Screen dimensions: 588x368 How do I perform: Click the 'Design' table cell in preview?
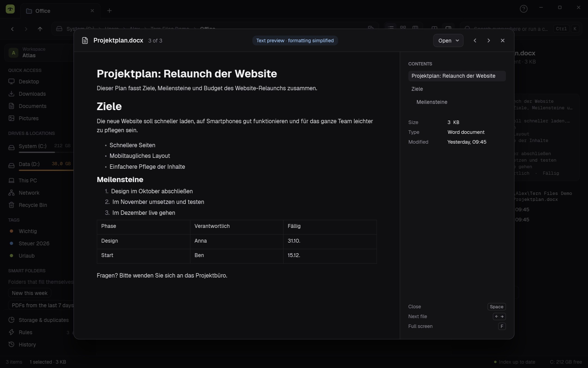click(143, 242)
